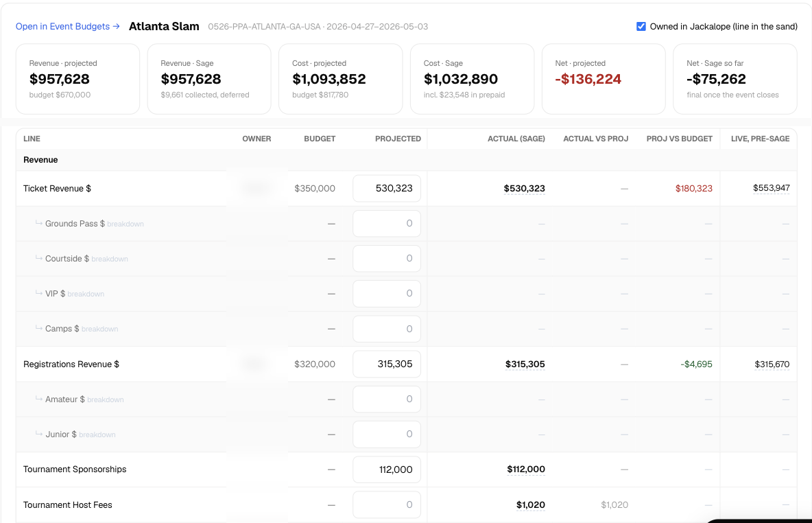View the Camps breakdown link

tap(100, 329)
